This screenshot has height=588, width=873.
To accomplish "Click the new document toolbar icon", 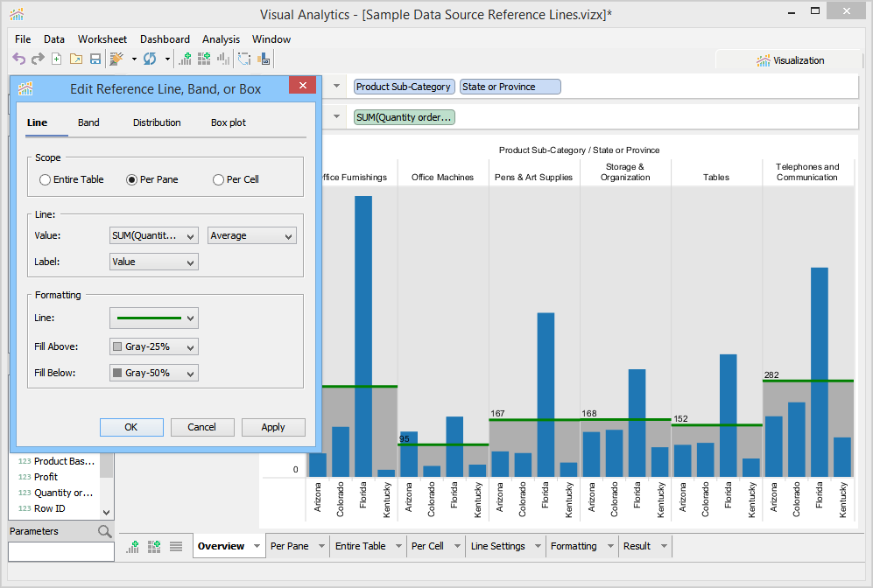I will pos(57,59).
